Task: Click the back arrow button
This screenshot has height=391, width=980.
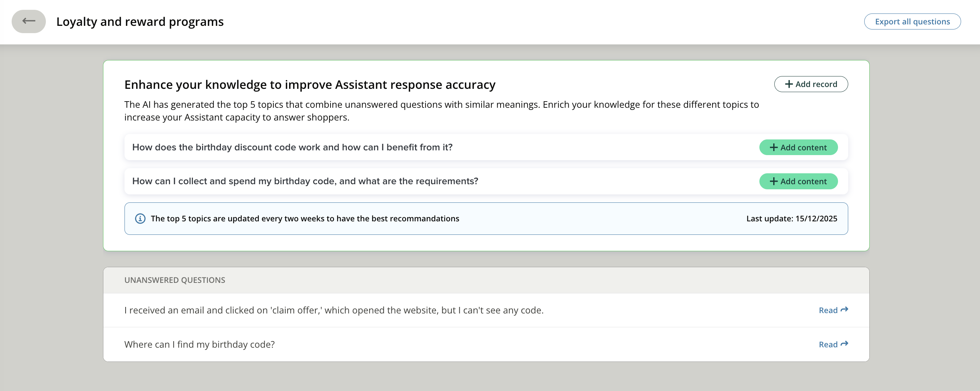Action: coord(28,21)
